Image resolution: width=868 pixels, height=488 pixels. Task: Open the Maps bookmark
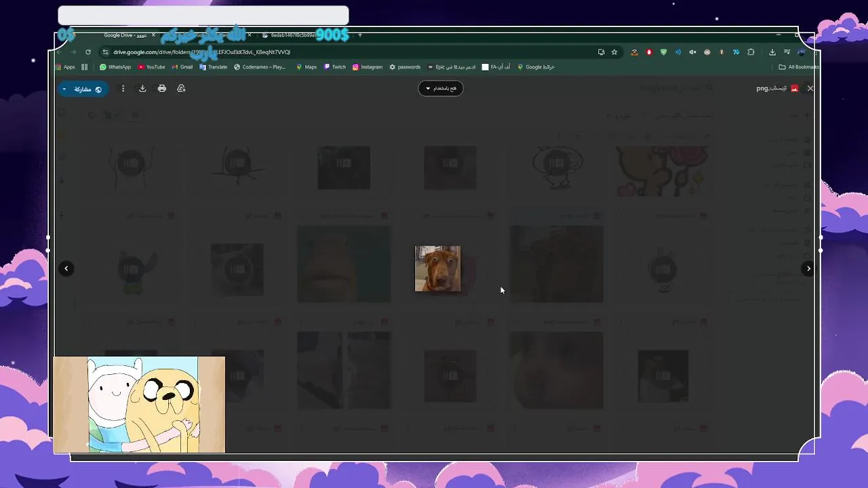coord(307,67)
